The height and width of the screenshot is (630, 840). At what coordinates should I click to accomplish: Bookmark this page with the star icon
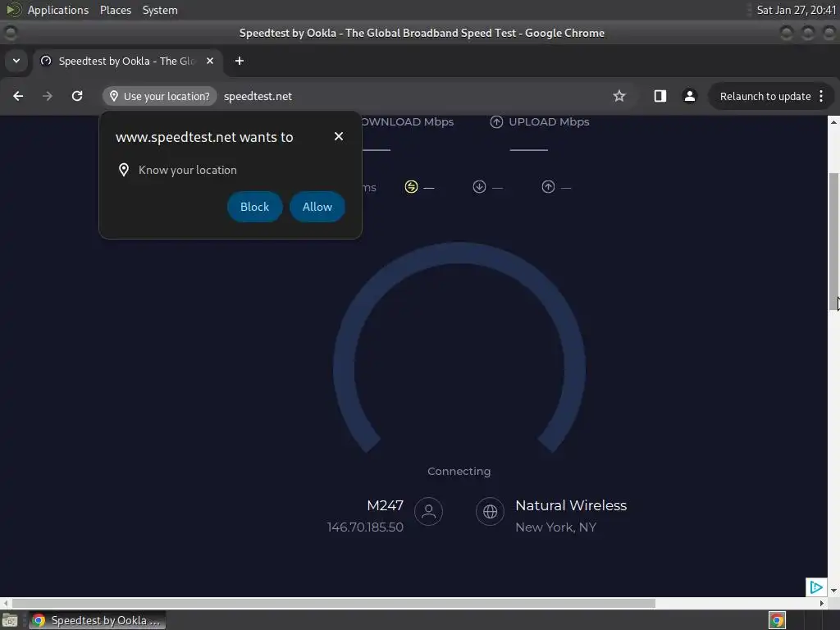[619, 96]
